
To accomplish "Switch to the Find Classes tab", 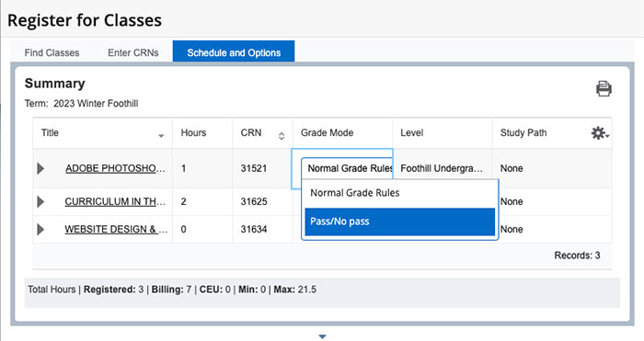I will [52, 52].
